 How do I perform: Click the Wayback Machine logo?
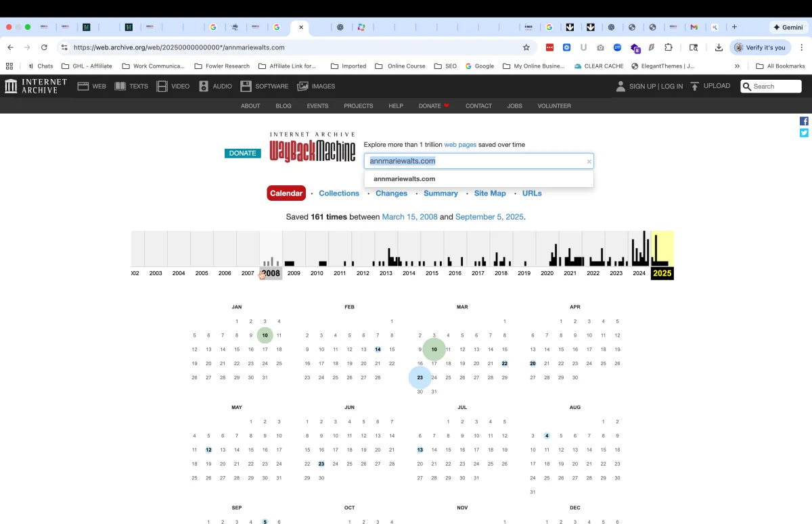click(x=313, y=147)
